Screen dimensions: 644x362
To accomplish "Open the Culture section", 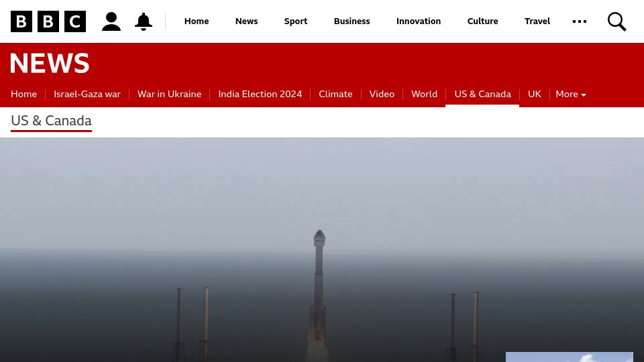I will pyautogui.click(x=482, y=21).
